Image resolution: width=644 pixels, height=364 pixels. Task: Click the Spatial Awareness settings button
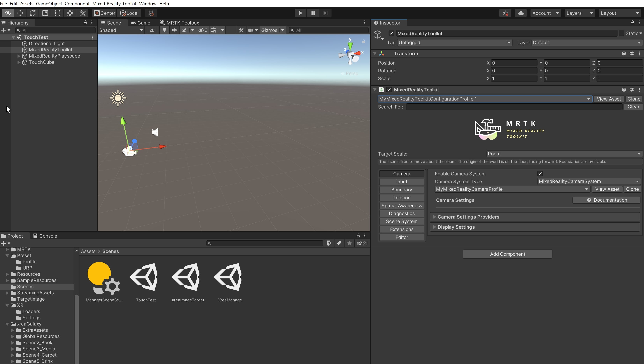(401, 206)
